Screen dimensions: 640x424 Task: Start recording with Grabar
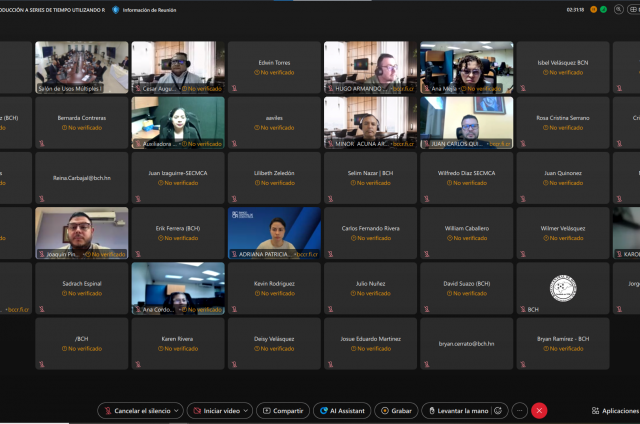point(396,411)
